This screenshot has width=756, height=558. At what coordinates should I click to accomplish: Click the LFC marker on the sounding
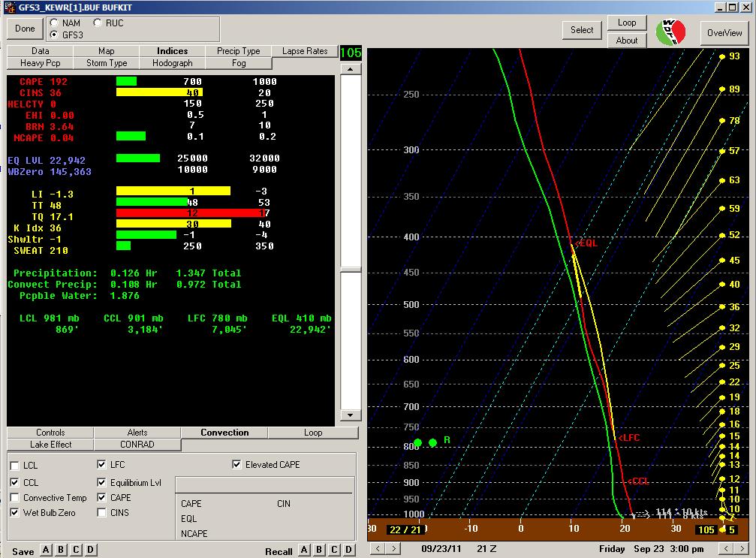click(628, 437)
